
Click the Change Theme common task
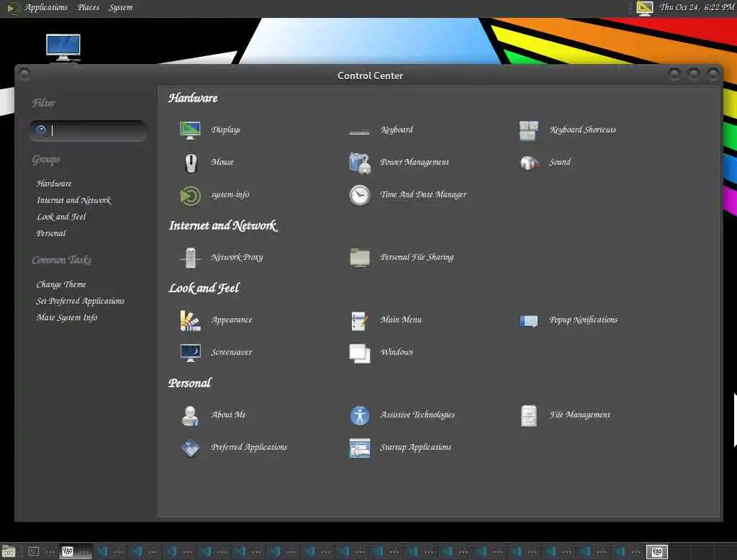point(61,284)
